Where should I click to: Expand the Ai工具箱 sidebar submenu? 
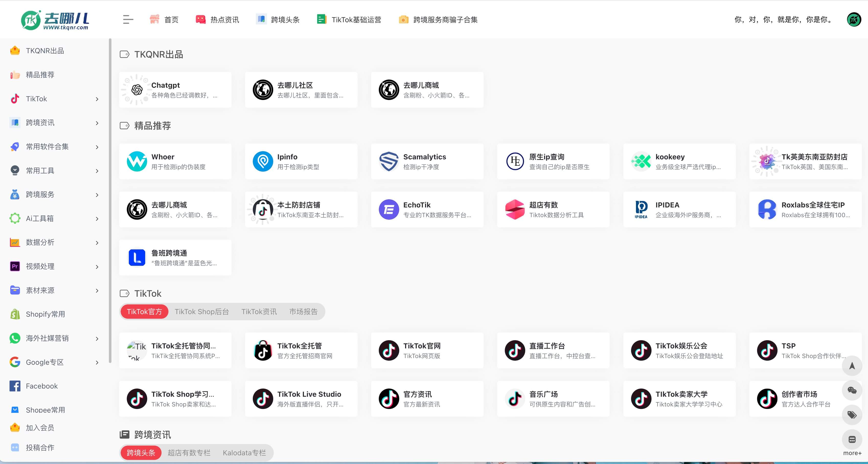pos(97,219)
